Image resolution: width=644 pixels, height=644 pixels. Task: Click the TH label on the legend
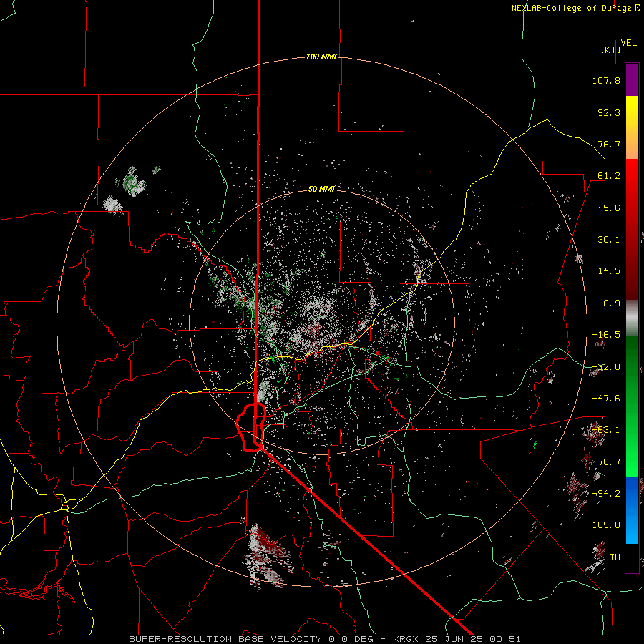tap(615, 557)
